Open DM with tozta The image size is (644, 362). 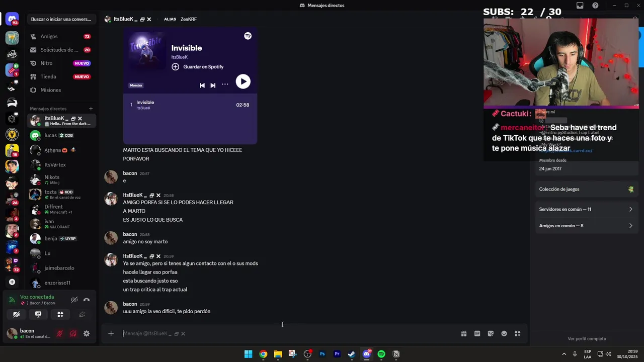(61, 194)
